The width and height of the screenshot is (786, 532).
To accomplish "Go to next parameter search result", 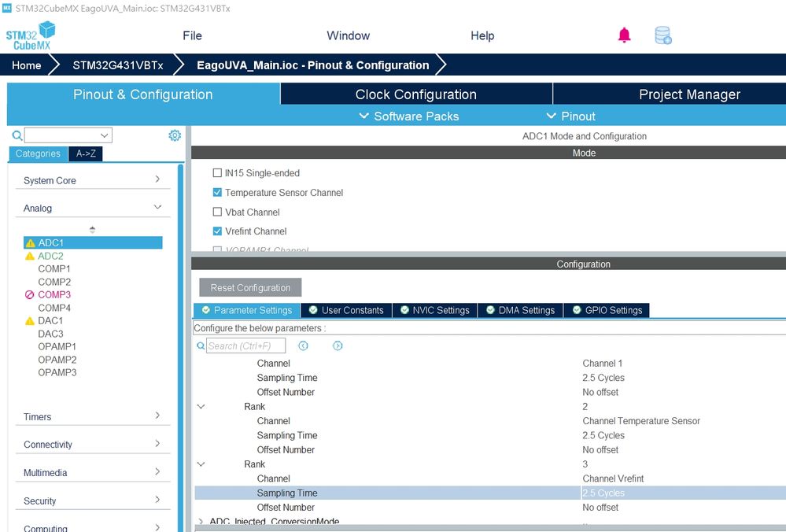I will tap(338, 345).
